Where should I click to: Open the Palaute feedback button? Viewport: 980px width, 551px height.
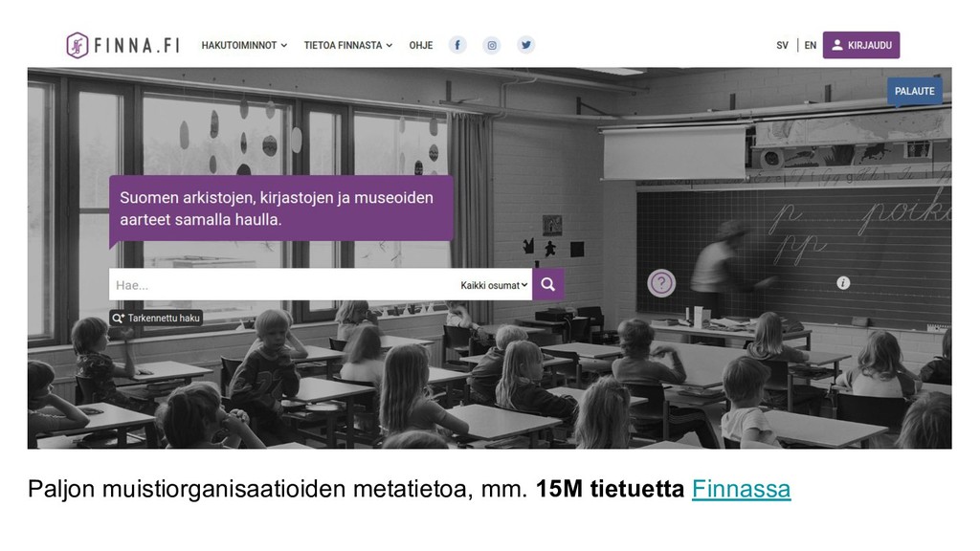(x=914, y=91)
